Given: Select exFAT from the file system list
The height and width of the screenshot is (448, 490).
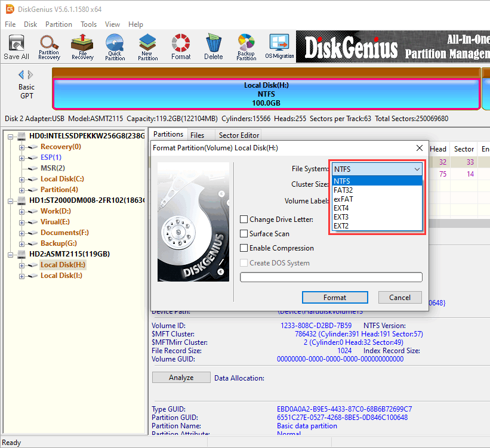Looking at the screenshot, I should (x=344, y=199).
